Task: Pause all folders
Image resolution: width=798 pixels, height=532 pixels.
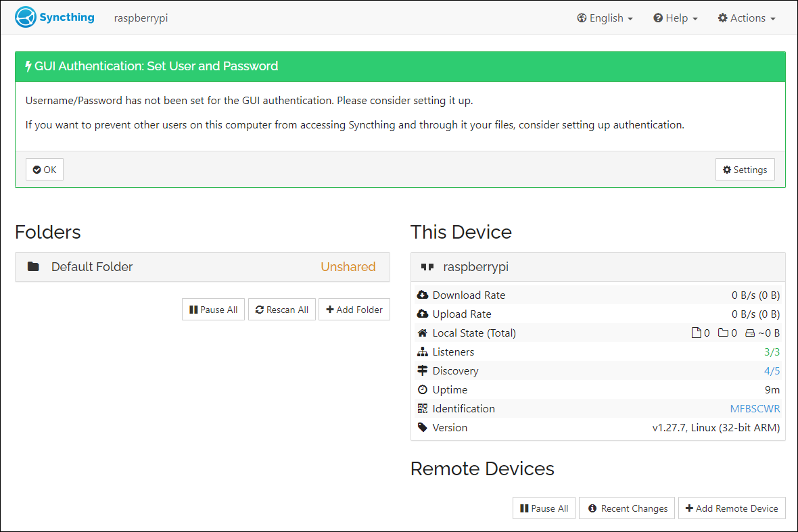Action: click(213, 309)
